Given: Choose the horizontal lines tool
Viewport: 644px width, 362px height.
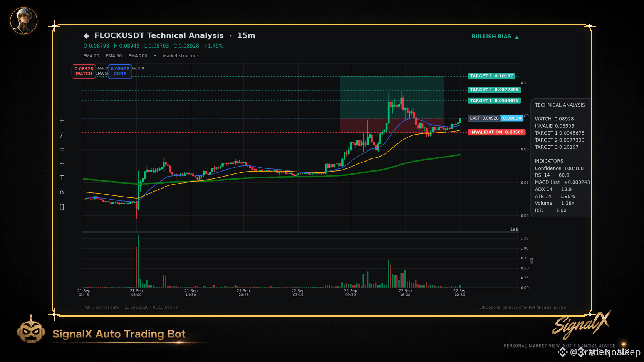Looking at the screenshot, I should [62, 150].
